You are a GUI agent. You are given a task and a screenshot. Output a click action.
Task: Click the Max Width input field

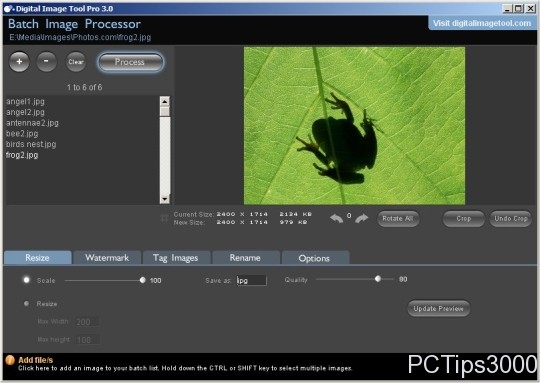87,322
